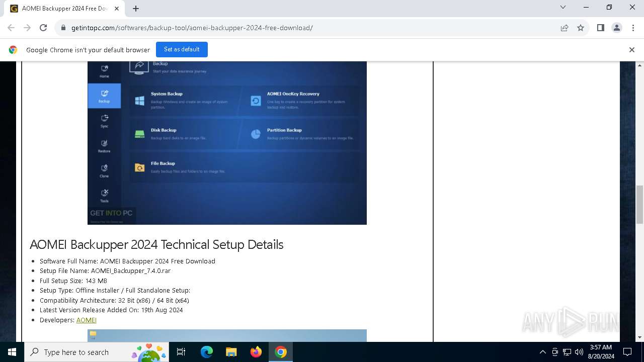The height and width of the screenshot is (362, 644).
Task: Click the AOMEI Backupper screenshot image
Action: 227,143
